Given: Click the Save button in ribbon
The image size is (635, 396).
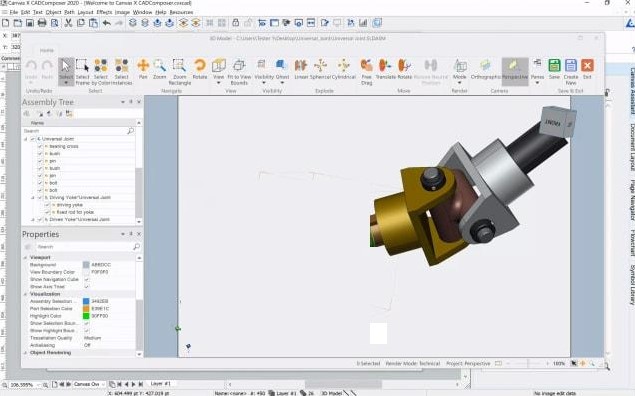Looking at the screenshot, I should [x=554, y=69].
